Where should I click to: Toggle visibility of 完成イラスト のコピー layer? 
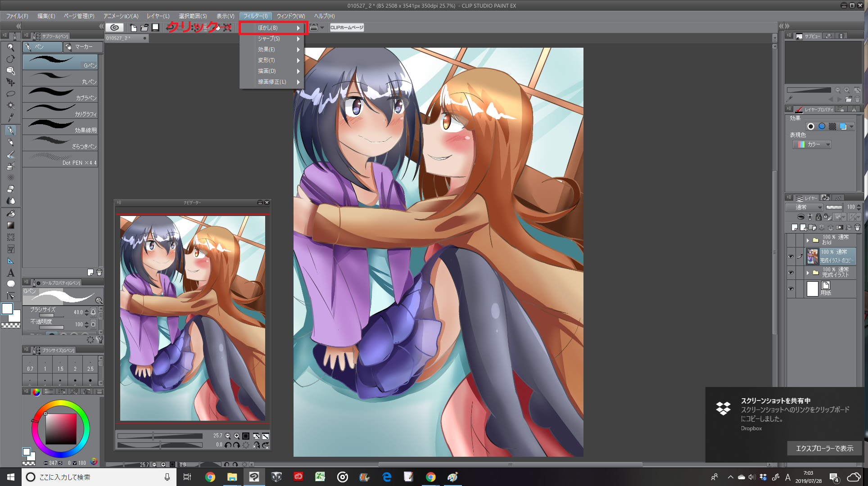pyautogui.click(x=791, y=256)
